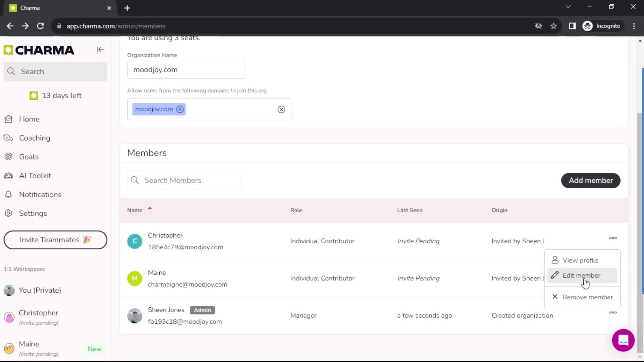Expand options for Sheen Jones row
Screen dimensions: 644x362
tap(613, 312)
